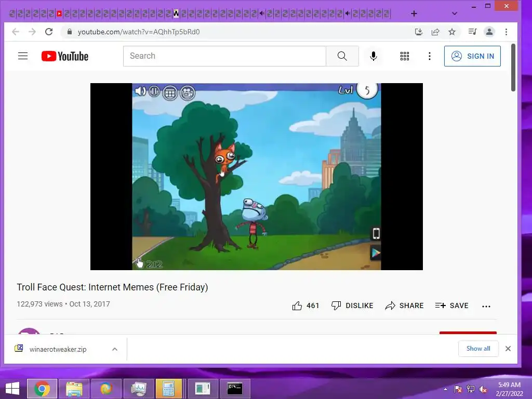Click the magnifier search button
Viewport: 532px width, 399px height.
coord(342,56)
